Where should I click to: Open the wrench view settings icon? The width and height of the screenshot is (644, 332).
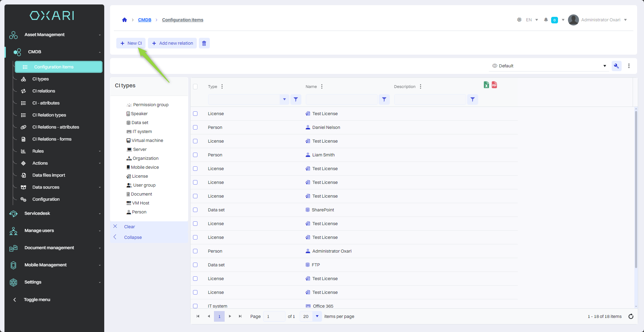pos(616,66)
